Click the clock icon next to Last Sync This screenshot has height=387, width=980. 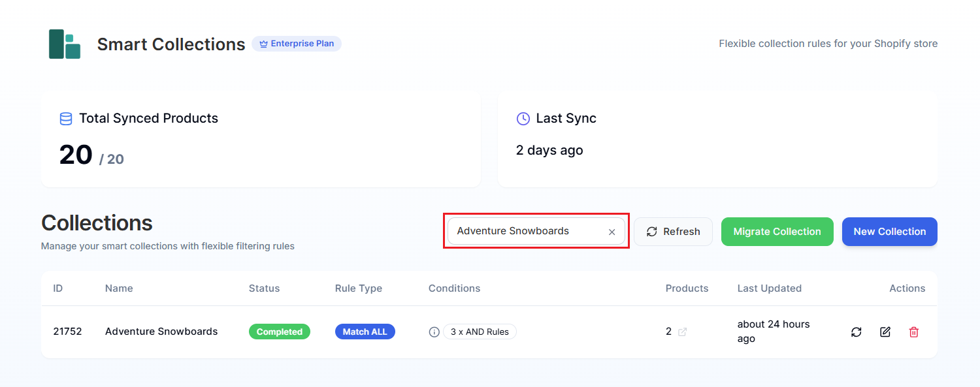click(x=523, y=118)
